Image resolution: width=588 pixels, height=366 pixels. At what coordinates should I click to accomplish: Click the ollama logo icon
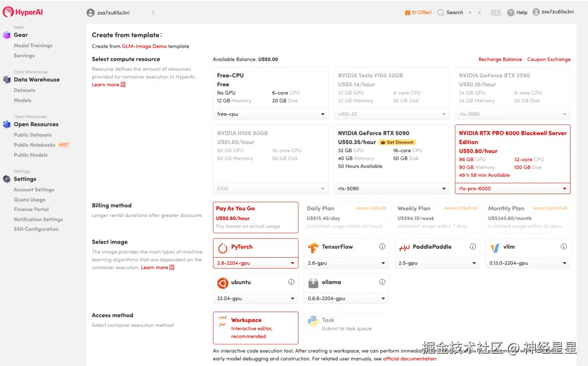point(313,283)
